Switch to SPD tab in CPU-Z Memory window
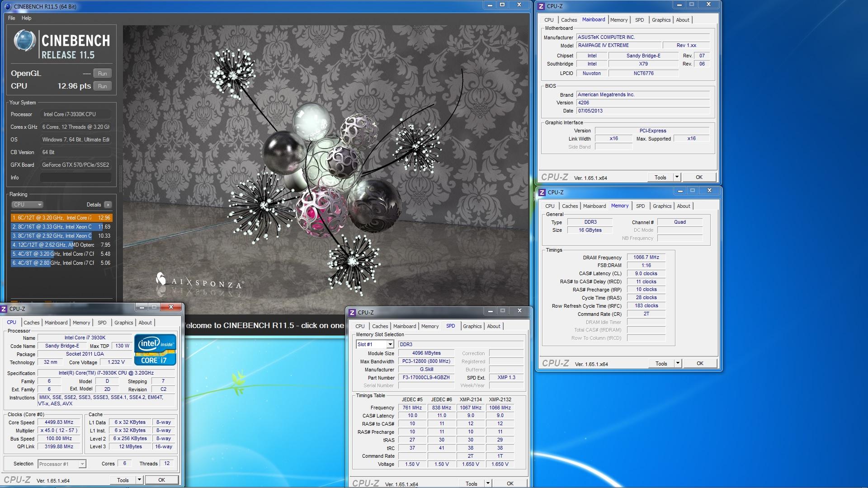 [640, 206]
